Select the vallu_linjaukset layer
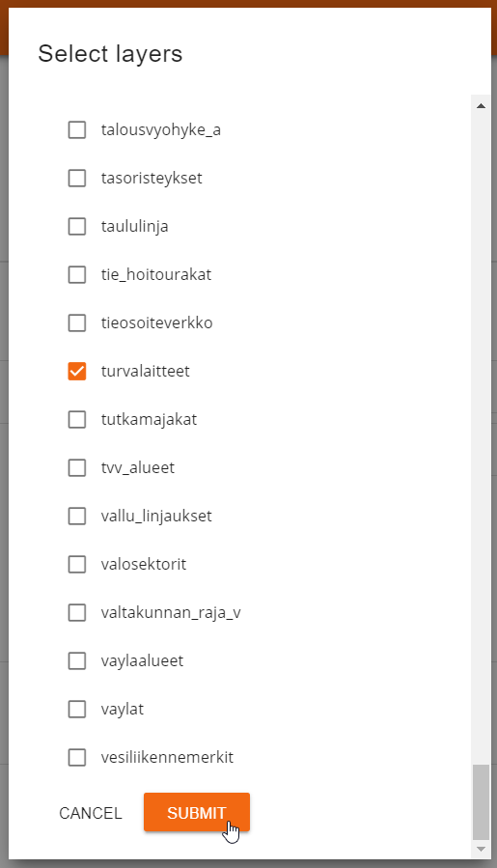This screenshot has width=497, height=868. click(77, 516)
